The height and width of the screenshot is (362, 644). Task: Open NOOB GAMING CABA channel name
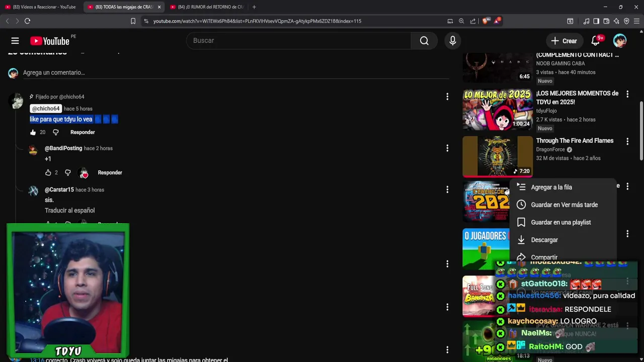tap(560, 64)
